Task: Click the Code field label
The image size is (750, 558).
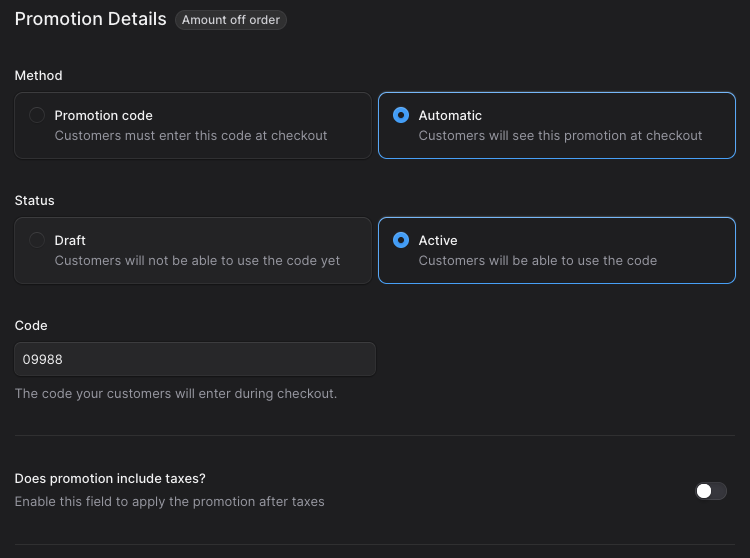Action: pos(31,325)
